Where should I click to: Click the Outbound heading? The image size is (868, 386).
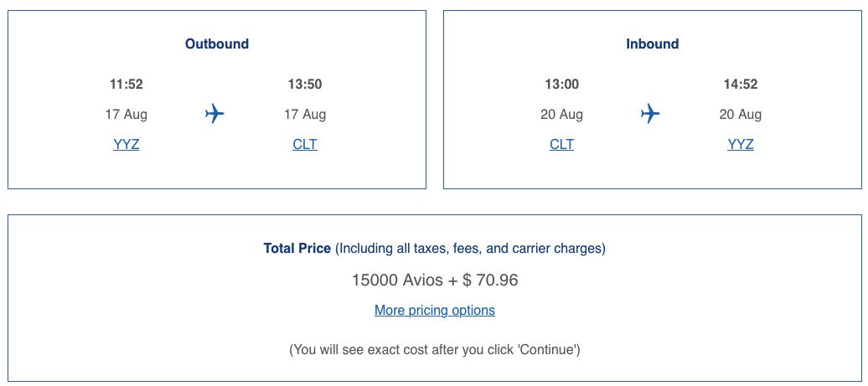pos(217,44)
